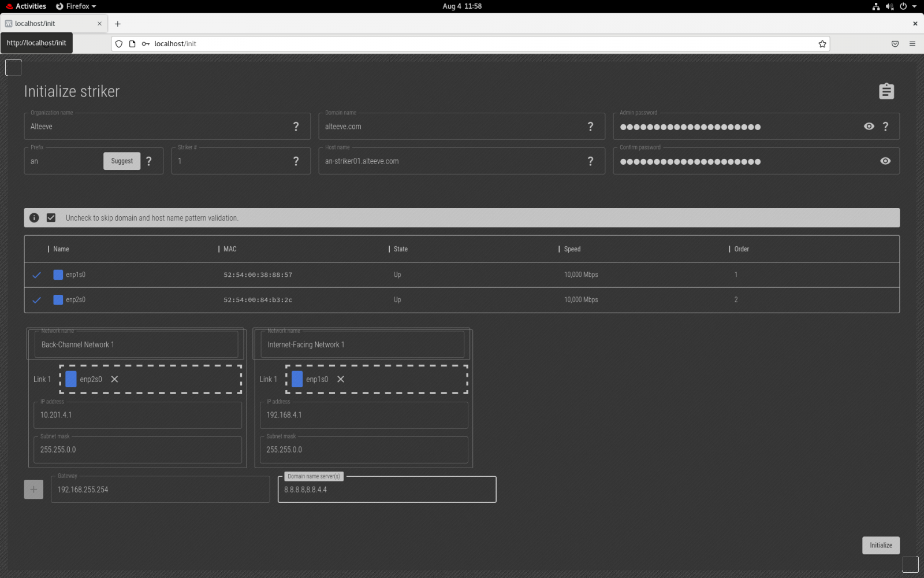Viewport: 924px width, 578px height.
Task: Click the Gateway input field
Action: coord(160,490)
